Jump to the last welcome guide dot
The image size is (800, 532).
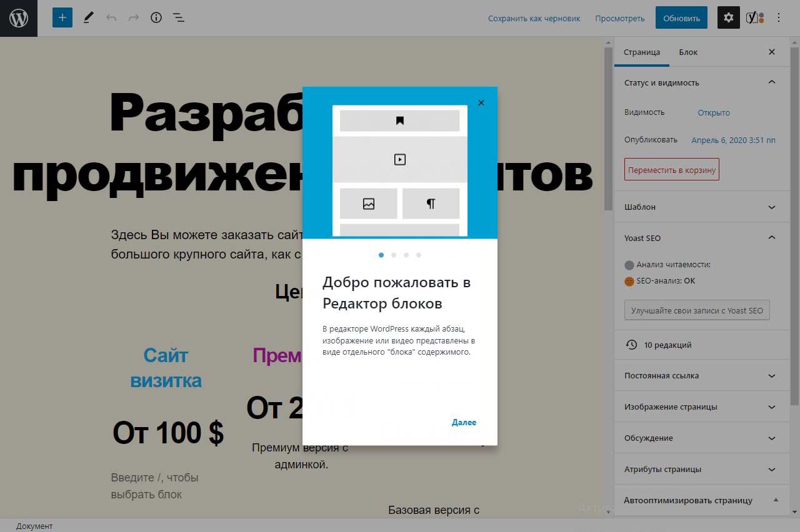(419, 255)
